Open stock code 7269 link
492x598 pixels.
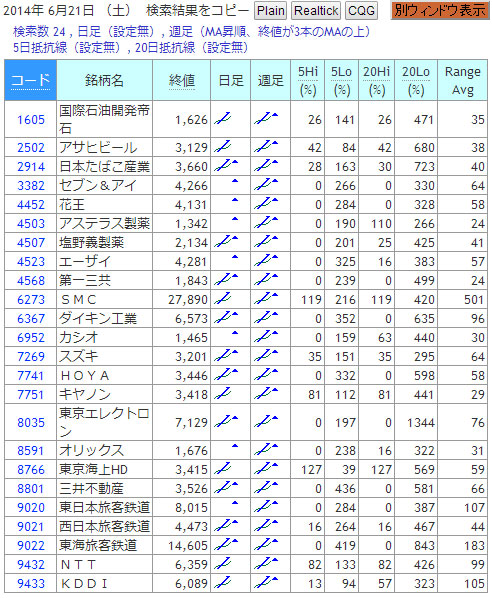coord(31,357)
